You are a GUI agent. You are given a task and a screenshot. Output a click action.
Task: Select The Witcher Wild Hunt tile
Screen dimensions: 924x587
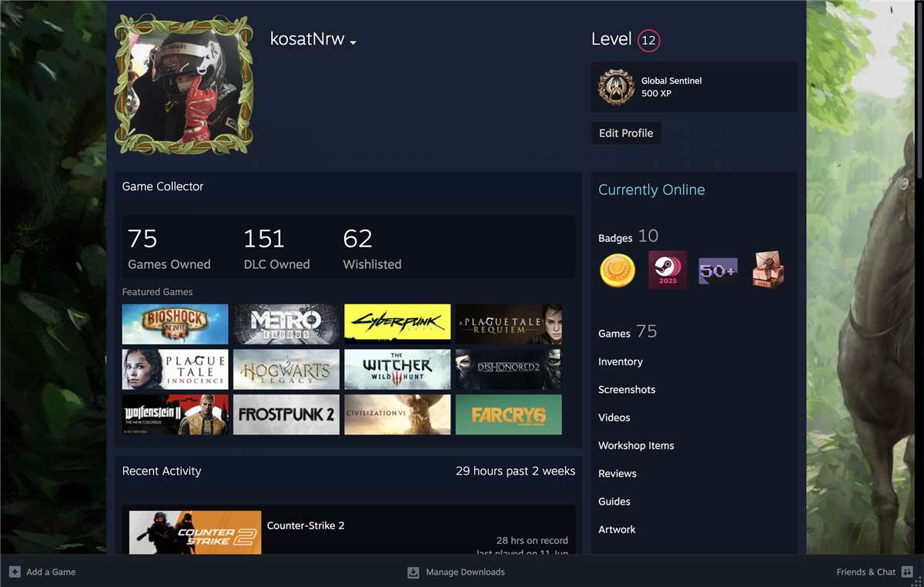(x=397, y=369)
